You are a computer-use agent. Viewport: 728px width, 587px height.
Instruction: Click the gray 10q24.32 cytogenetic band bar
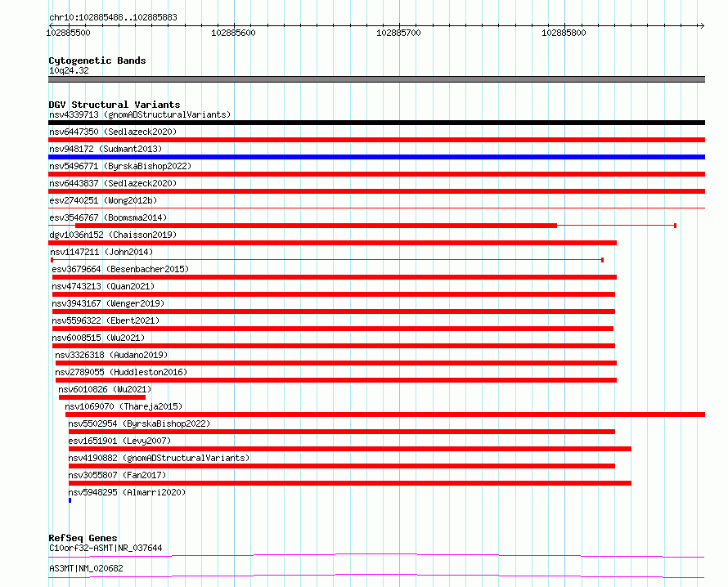pos(376,79)
